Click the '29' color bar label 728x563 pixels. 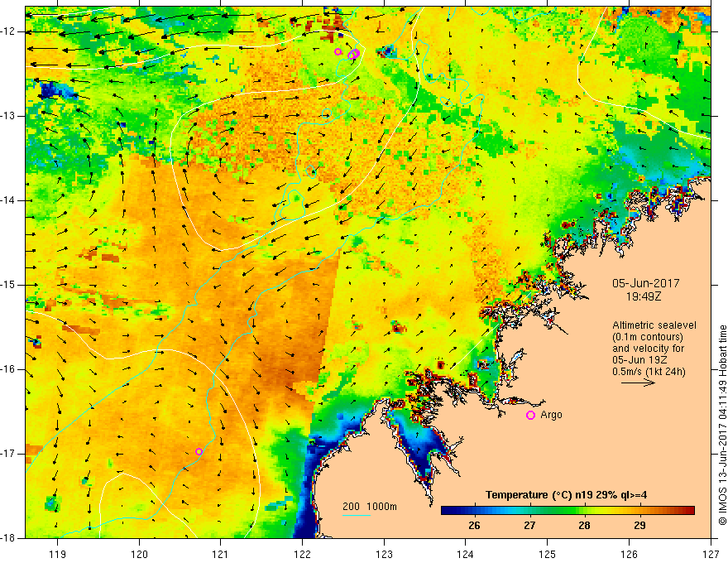point(639,525)
